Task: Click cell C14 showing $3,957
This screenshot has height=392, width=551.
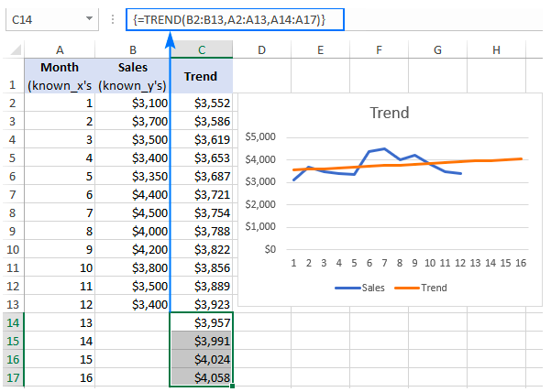Action: click(x=202, y=322)
